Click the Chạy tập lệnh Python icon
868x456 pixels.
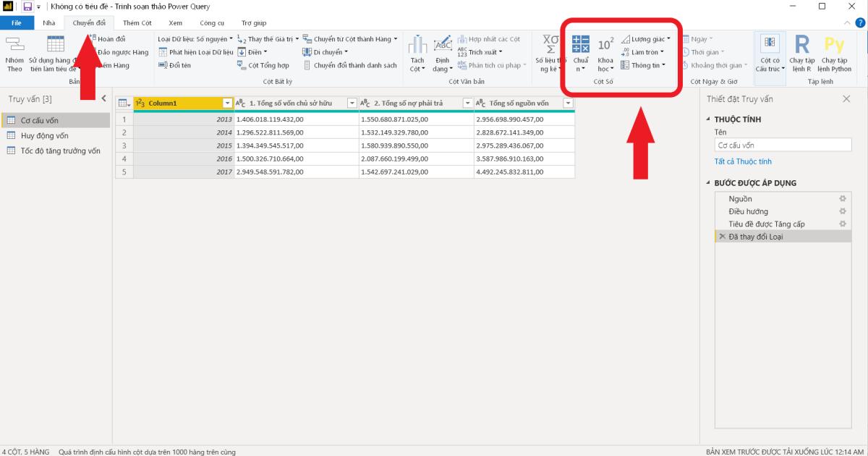[834, 44]
